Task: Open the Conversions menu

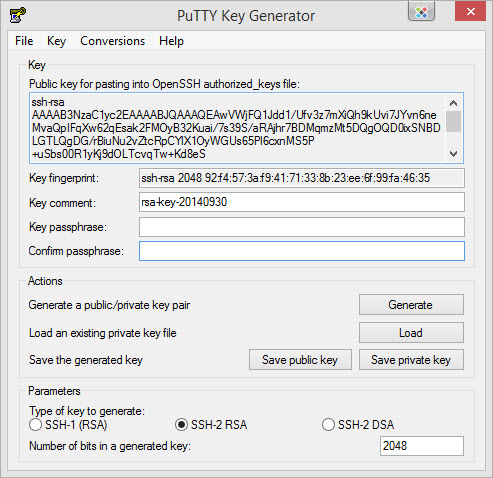Action: tap(113, 41)
